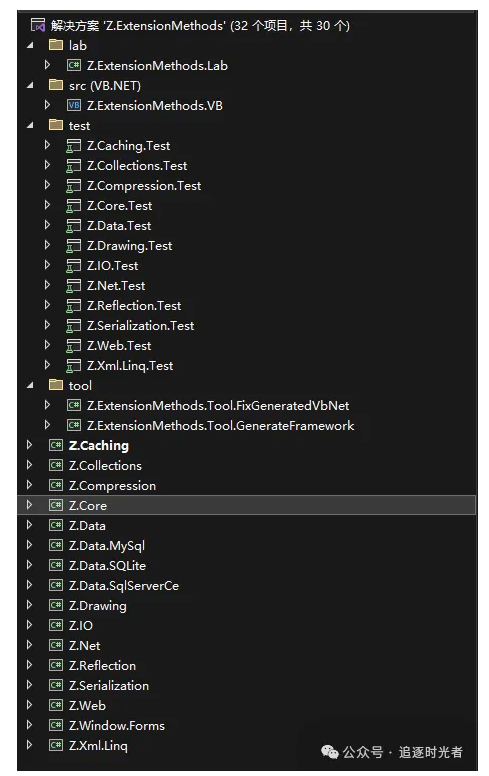This screenshot has width=489, height=776.
Task: Click the C# icon beside Z.Window.Forms
Action: [56, 725]
